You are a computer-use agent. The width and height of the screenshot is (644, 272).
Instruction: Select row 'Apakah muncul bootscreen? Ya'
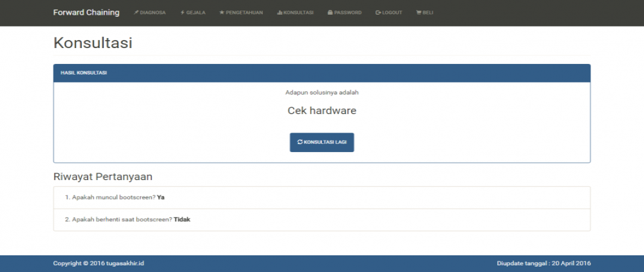322,197
